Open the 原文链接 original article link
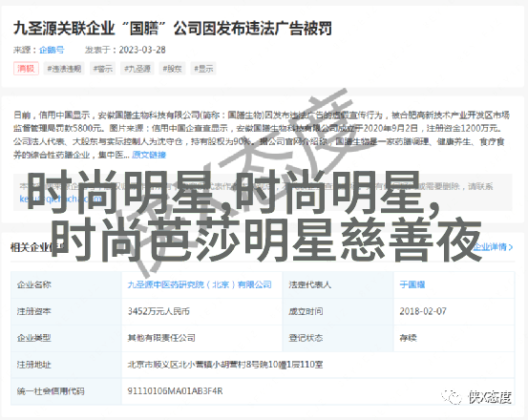The image size is (528, 420). tap(149, 155)
